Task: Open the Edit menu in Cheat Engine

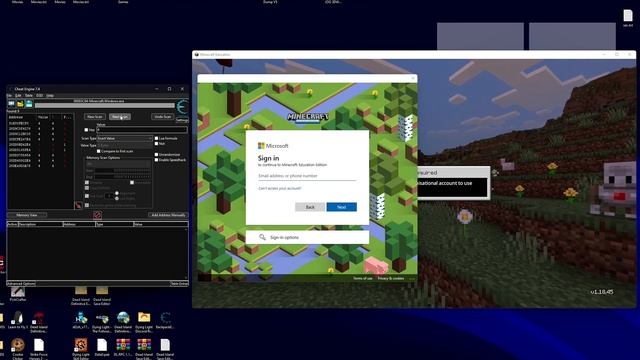Action: 18,96
